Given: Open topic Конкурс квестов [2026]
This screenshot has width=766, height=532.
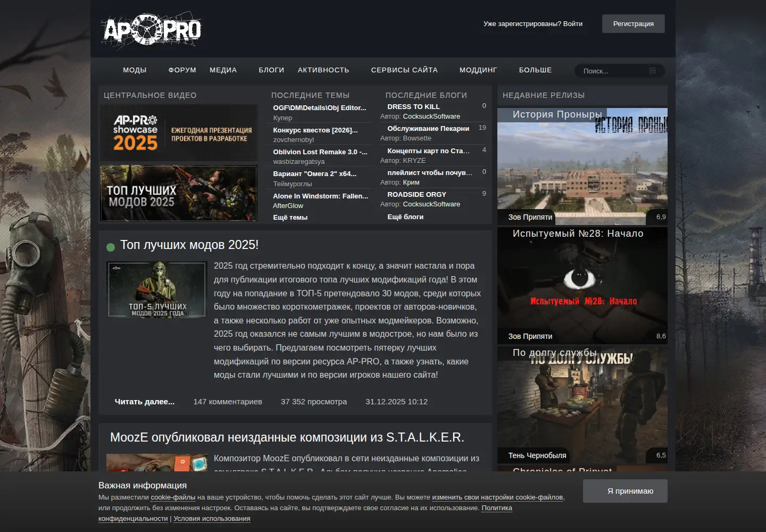Looking at the screenshot, I should tap(315, 130).
